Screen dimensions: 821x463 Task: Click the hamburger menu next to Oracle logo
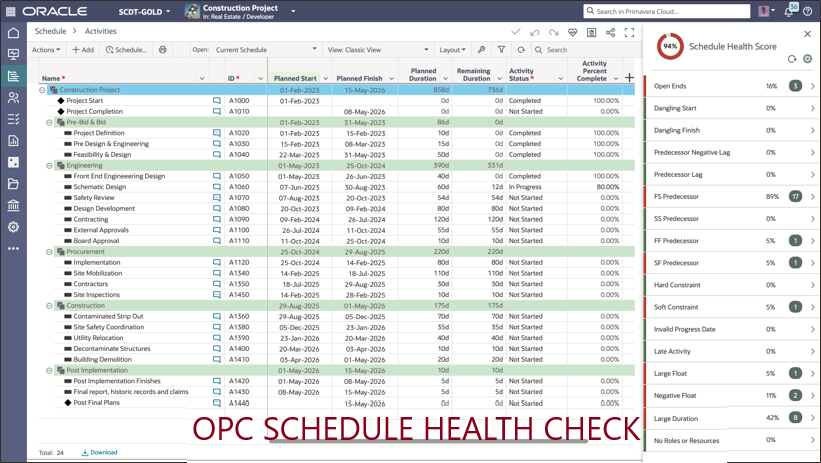pyautogui.click(x=11, y=11)
